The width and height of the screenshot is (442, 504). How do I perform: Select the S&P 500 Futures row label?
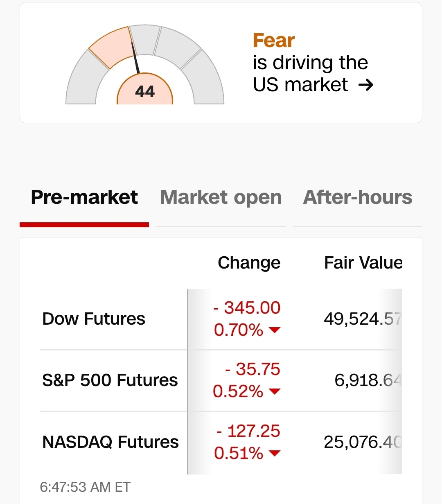[x=110, y=380]
